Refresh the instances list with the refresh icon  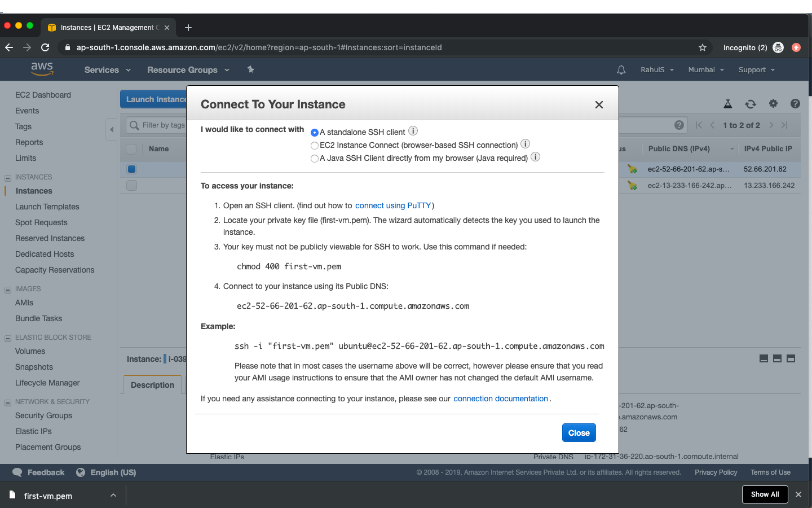pyautogui.click(x=751, y=104)
